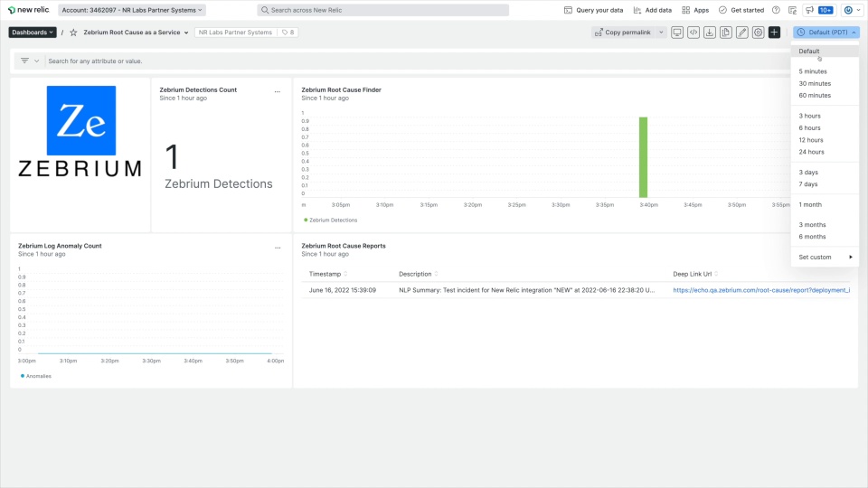The width and height of the screenshot is (868, 488).
Task: Open the announcements megaphone icon
Action: (809, 10)
